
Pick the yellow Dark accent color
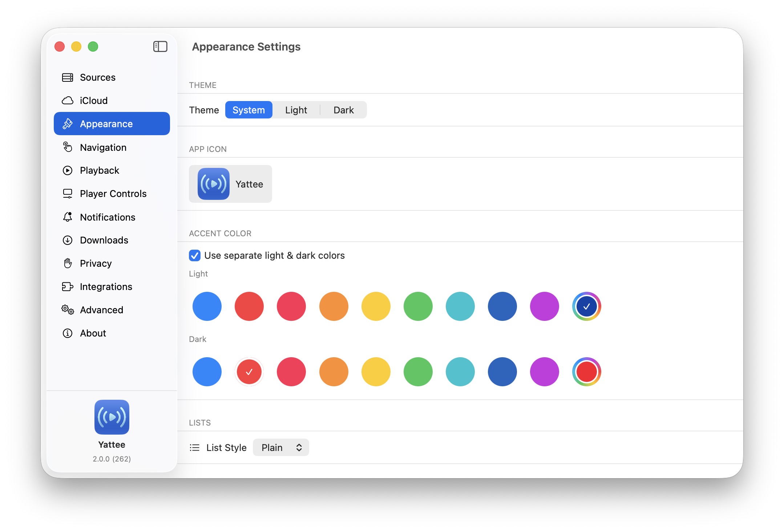point(376,372)
